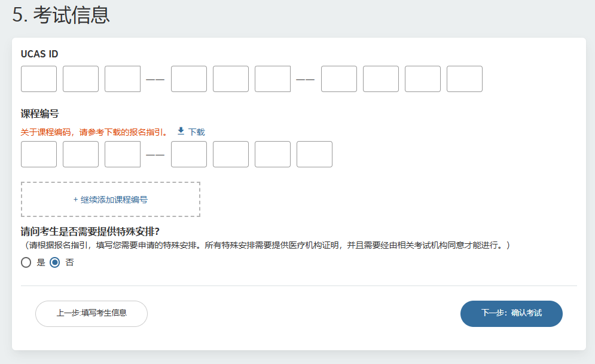Image resolution: width=595 pixels, height=364 pixels.
Task: Open the 下载 link for 报名指引
Action: coord(195,131)
